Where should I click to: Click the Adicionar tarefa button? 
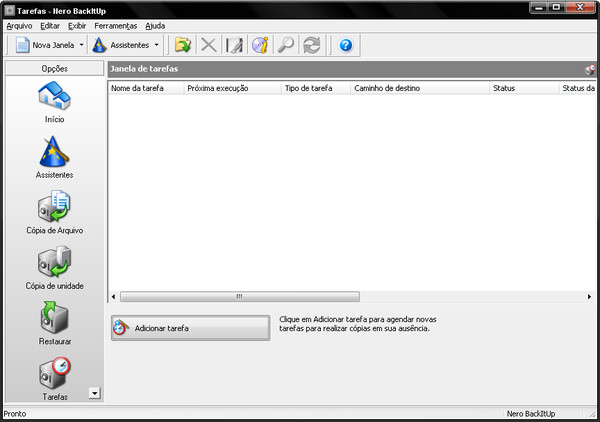click(191, 328)
